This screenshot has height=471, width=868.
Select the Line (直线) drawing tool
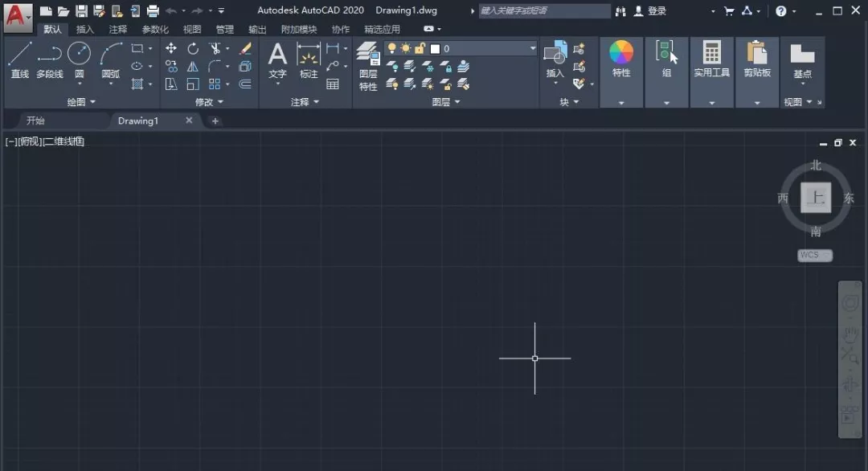(x=19, y=59)
